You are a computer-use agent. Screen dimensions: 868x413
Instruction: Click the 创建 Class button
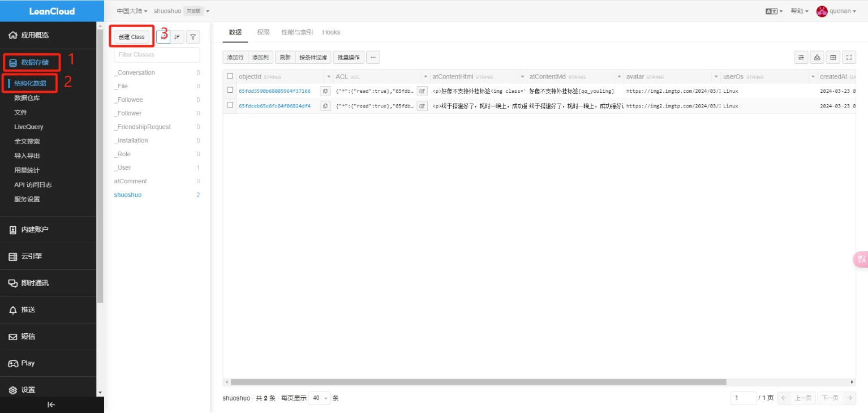(132, 37)
